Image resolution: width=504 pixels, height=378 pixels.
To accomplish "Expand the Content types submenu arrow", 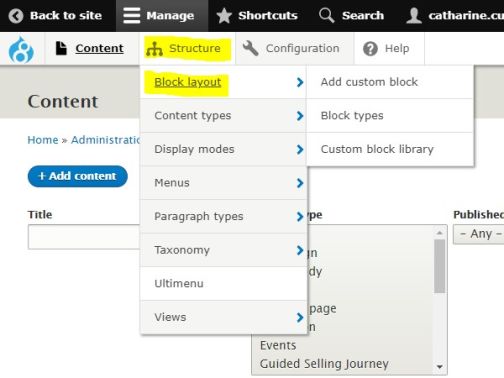I will (300, 116).
